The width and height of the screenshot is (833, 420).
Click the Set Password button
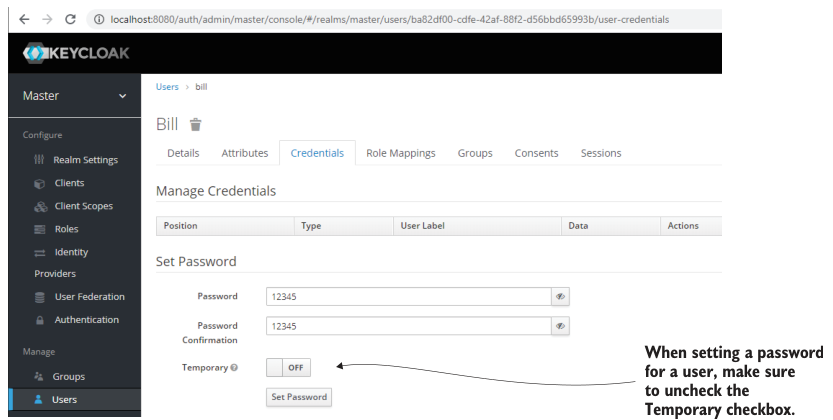pyautogui.click(x=299, y=397)
